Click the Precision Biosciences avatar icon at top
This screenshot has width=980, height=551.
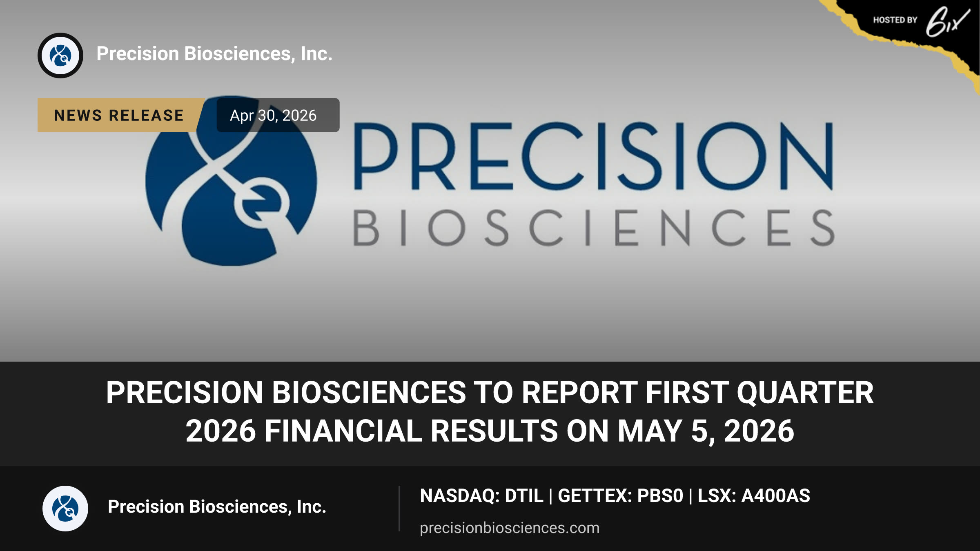[60, 56]
